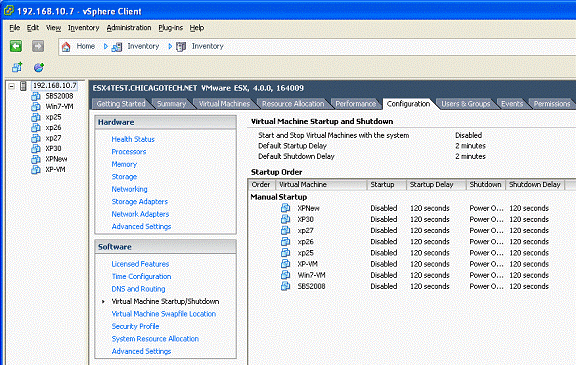Open Advanced Settings under Software

(141, 351)
